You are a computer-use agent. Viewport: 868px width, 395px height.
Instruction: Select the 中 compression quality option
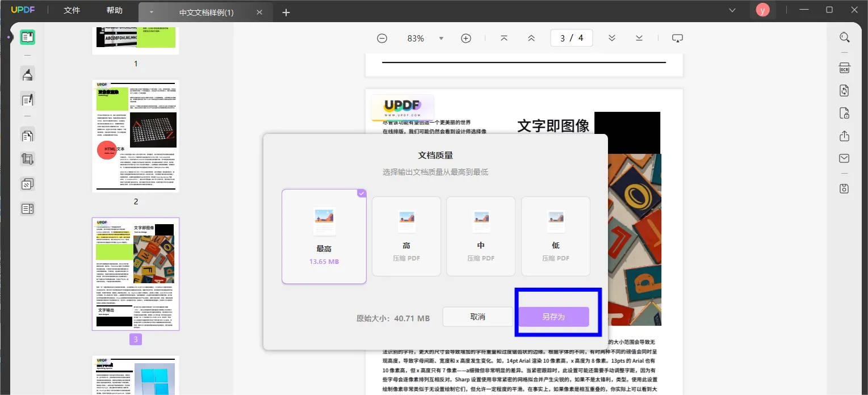point(481,236)
